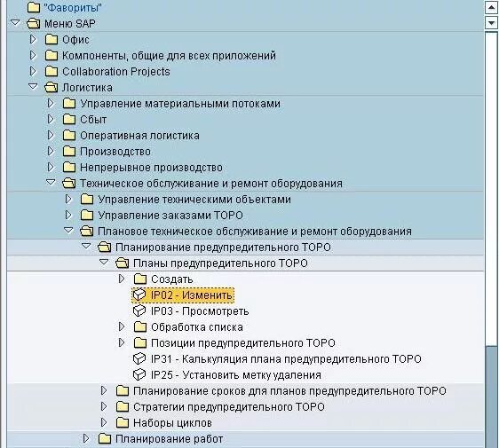499x448 pixels.
Task: Click folder icon of Управление материальными потоками
Action: point(69,103)
